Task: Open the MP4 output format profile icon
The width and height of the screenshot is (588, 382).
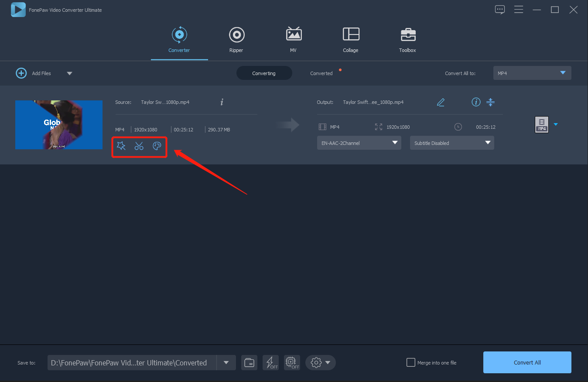Action: click(x=542, y=124)
